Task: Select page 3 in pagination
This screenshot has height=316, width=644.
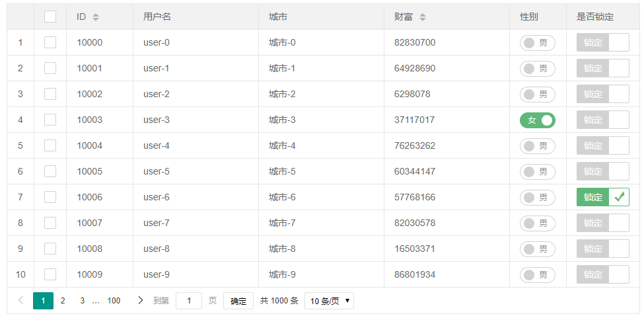Action: pos(83,301)
